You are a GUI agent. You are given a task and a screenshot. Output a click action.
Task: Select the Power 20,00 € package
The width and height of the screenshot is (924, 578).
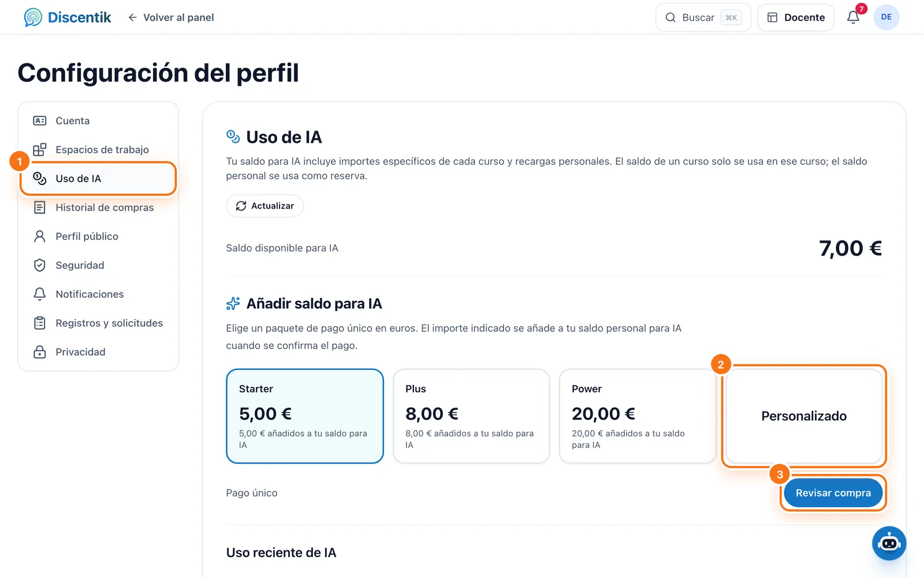click(x=638, y=416)
